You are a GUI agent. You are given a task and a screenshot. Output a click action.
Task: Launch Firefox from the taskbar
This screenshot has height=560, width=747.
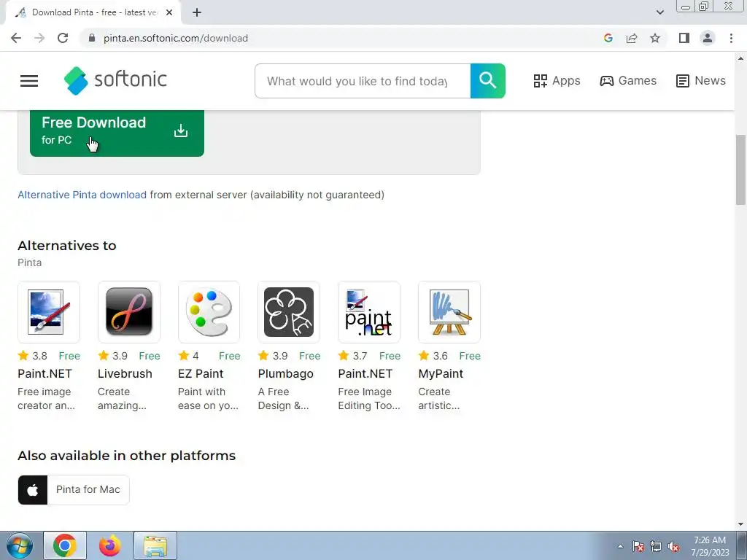pyautogui.click(x=110, y=545)
